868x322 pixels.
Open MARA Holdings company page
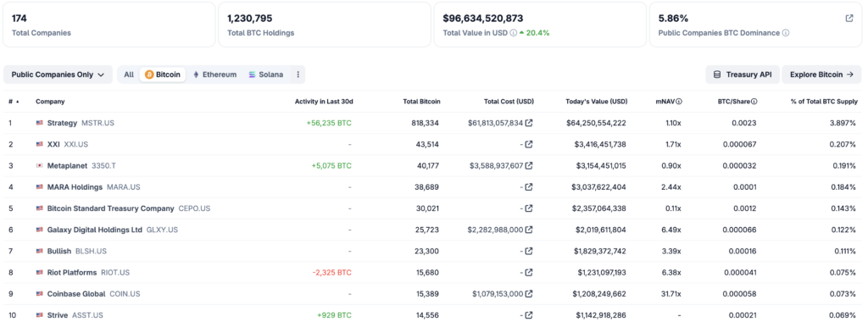pyautogui.click(x=75, y=187)
